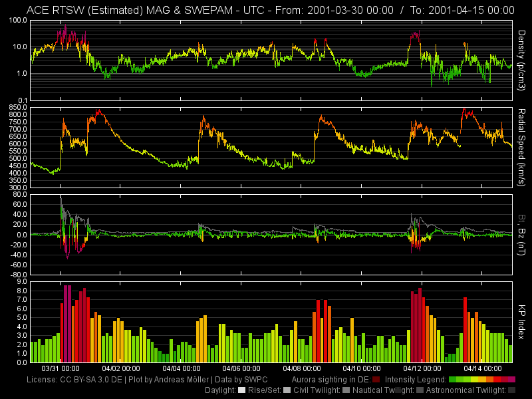Click the 'Radial Speed (km/s)' axis label
The image size is (532, 399).
[521, 148]
